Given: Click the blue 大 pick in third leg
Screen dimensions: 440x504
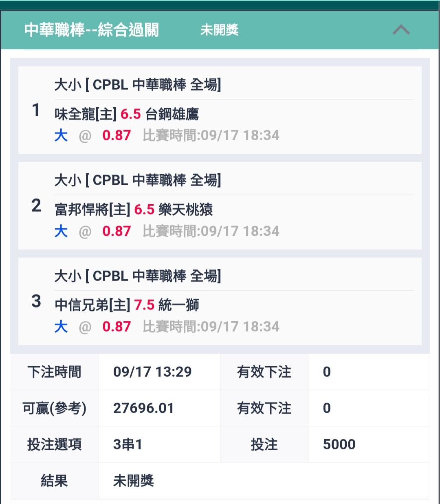Looking at the screenshot, I should [61, 327].
